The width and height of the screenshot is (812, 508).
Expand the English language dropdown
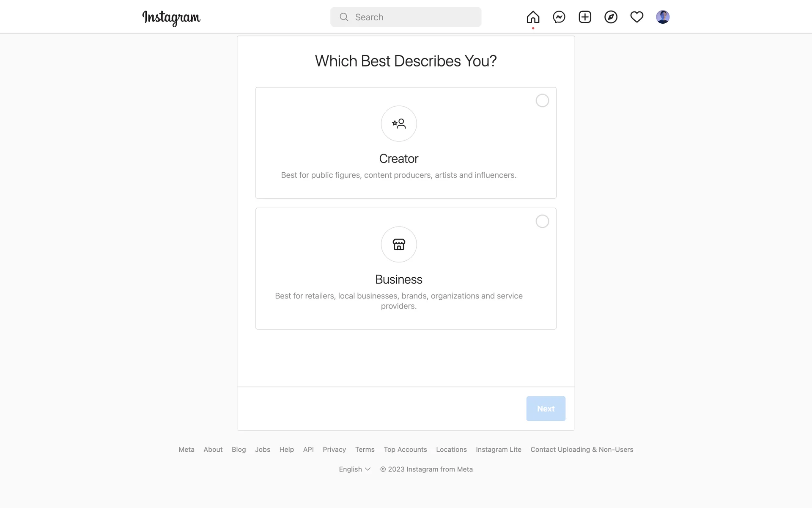coord(354,469)
